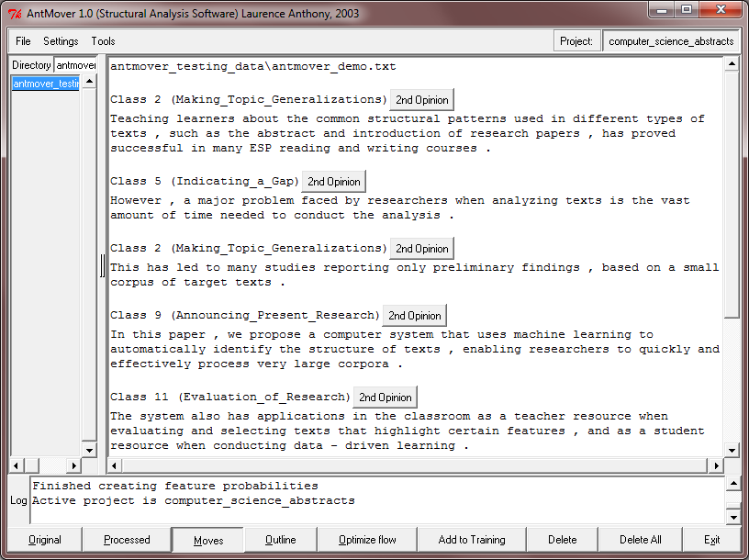Click the Project name input field

coord(671,41)
